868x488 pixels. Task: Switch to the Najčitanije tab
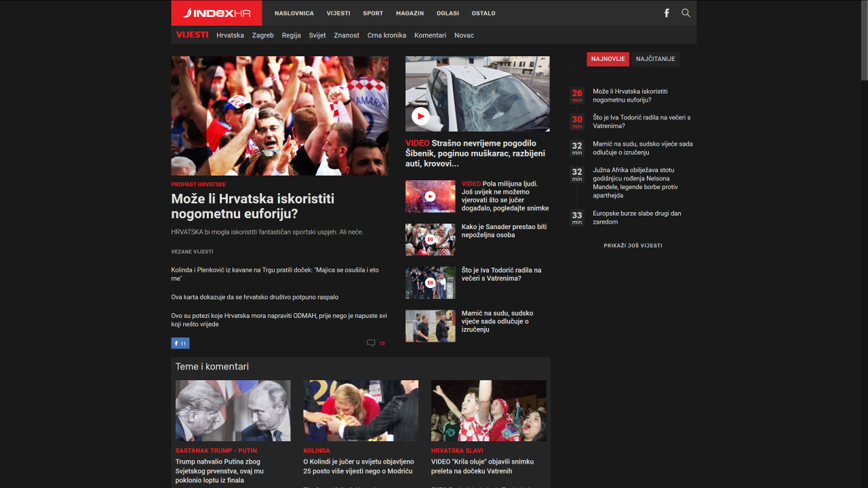pyautogui.click(x=655, y=59)
